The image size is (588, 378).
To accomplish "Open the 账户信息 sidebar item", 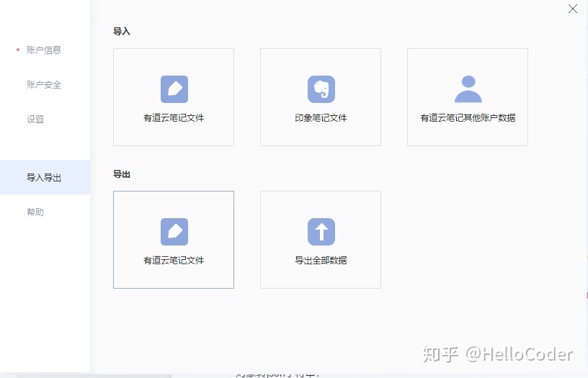I will pos(43,50).
